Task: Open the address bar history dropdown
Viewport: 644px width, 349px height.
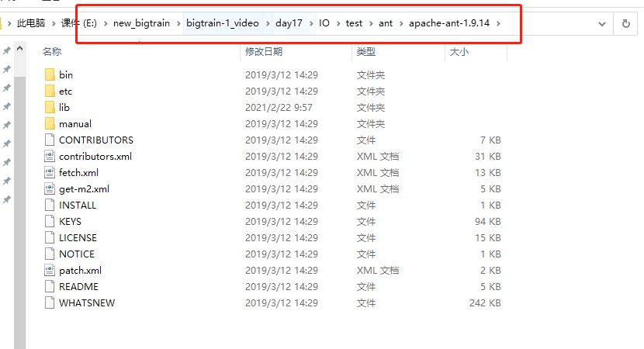Action: pyautogui.click(x=602, y=24)
